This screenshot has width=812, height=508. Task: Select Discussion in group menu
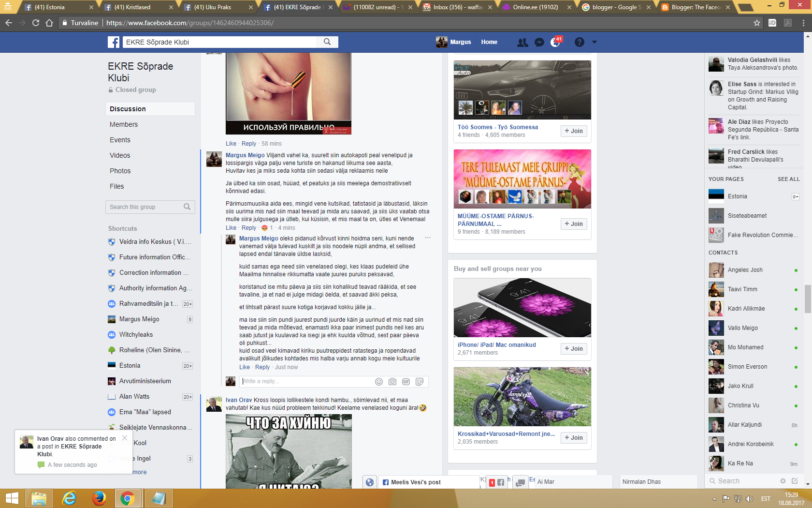(150, 109)
